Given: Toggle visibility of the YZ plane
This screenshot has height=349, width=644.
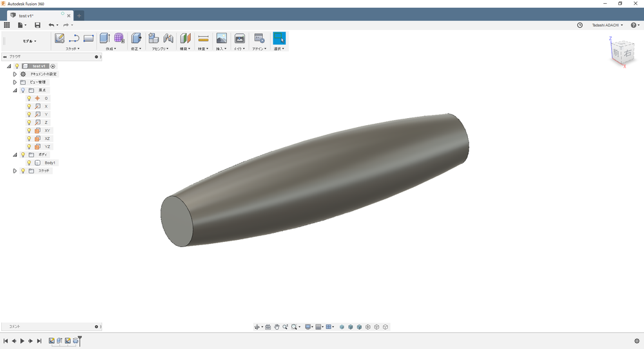Looking at the screenshot, I should pos(29,146).
